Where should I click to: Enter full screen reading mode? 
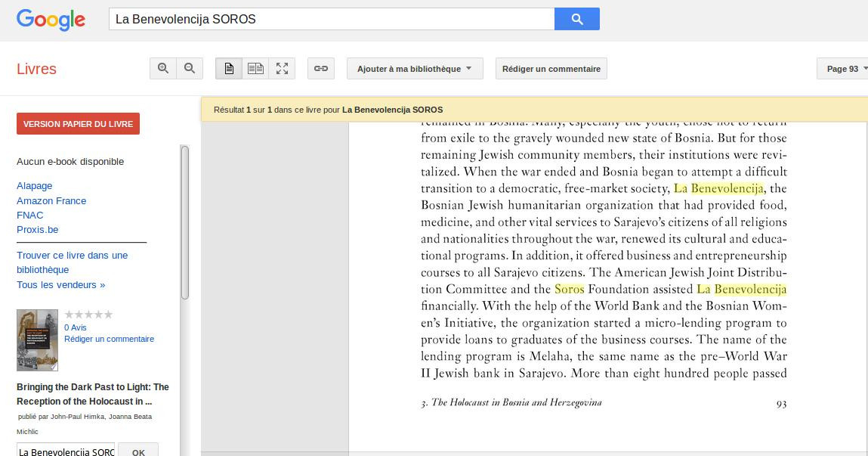[282, 69]
